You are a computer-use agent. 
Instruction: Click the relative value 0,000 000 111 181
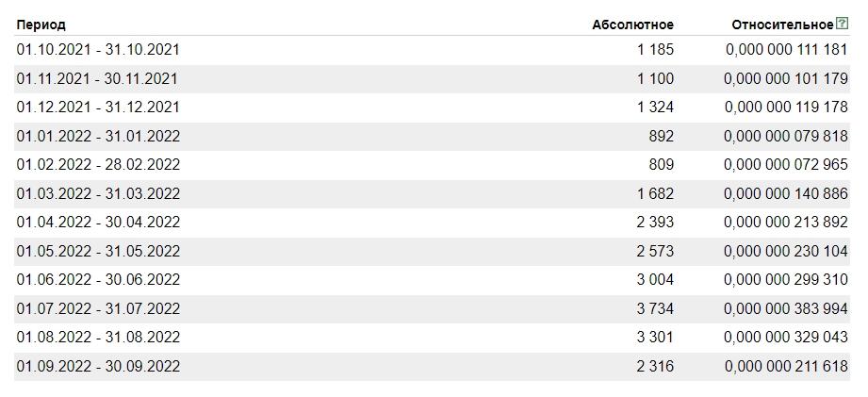coord(787,50)
